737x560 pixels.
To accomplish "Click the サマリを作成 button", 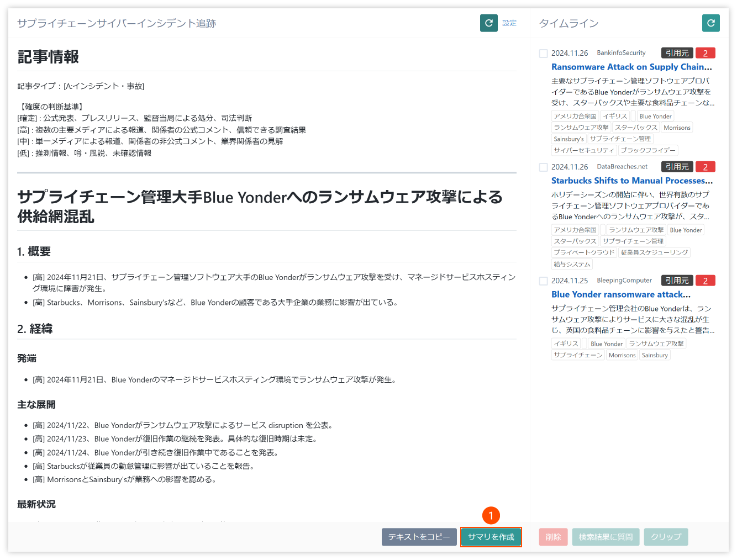I will tap(491, 537).
